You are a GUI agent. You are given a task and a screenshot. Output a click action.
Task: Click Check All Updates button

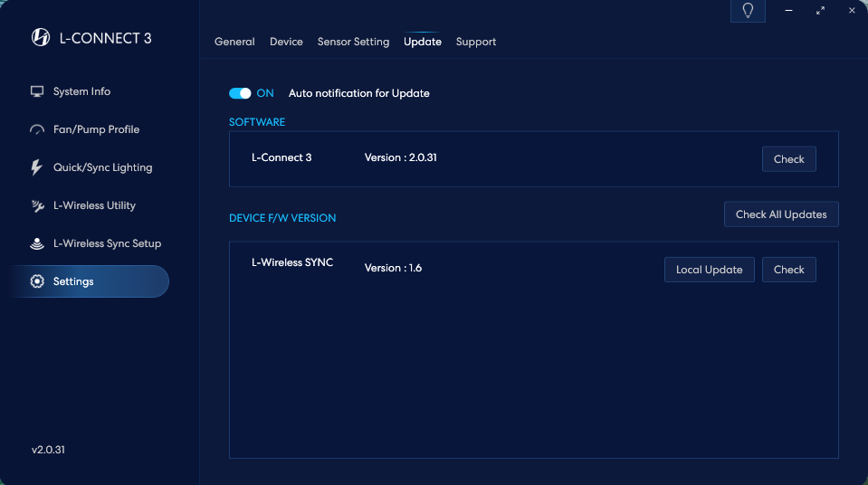(781, 214)
